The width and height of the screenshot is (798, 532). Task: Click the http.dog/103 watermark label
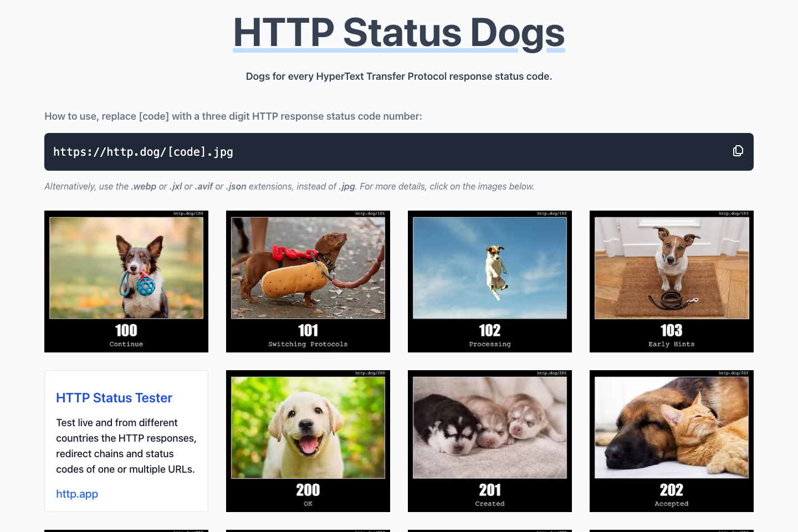tap(733, 213)
